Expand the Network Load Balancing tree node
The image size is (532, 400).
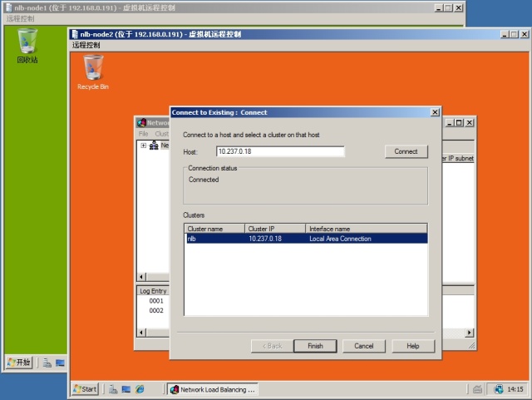point(144,146)
